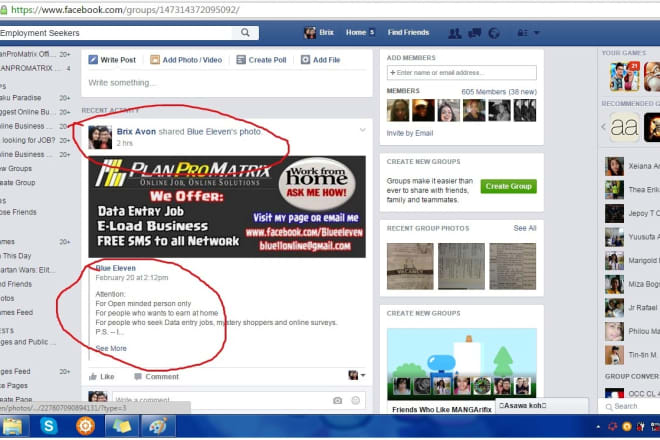Click the first member avatar in Members
This screenshot has height=440, width=660.
pyautogui.click(x=398, y=110)
